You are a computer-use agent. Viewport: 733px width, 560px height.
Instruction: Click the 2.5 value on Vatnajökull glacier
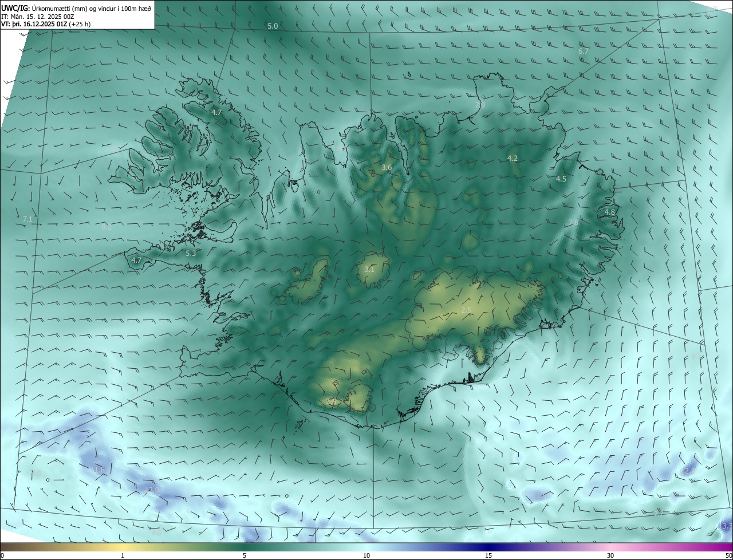tap(467, 310)
